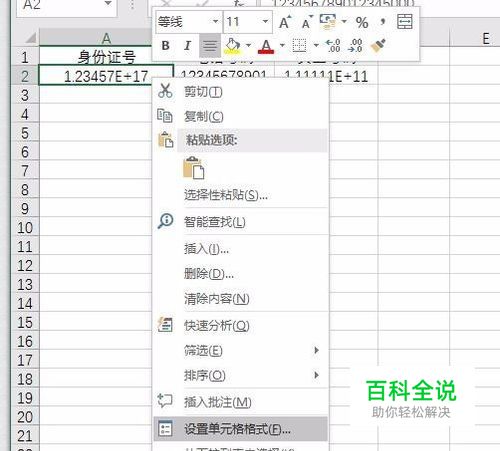Expand accounting format dropdown arrow

click(344, 22)
